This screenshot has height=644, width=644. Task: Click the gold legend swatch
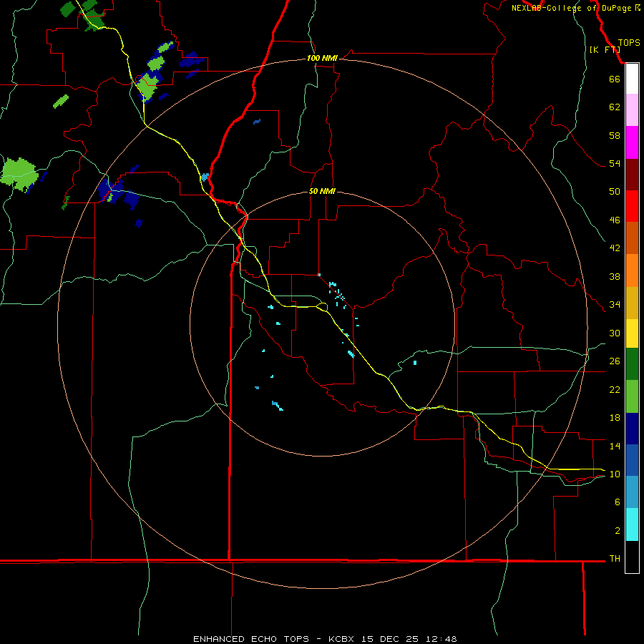click(x=632, y=303)
